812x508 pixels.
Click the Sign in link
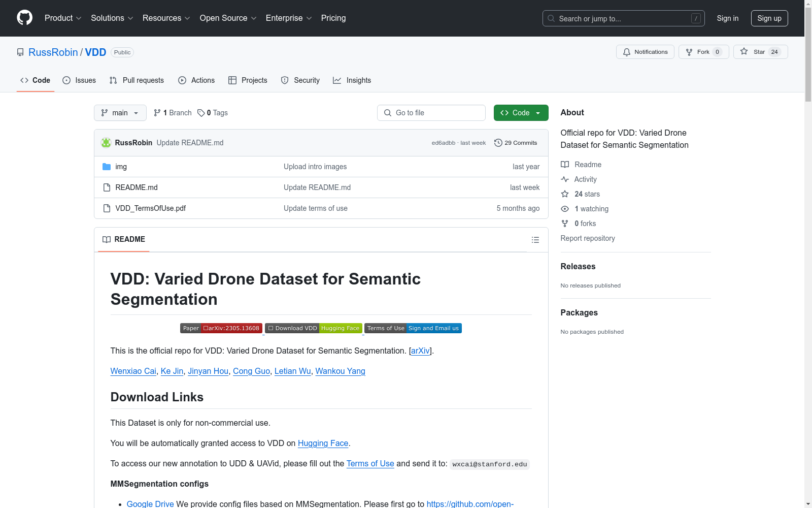[x=728, y=18]
